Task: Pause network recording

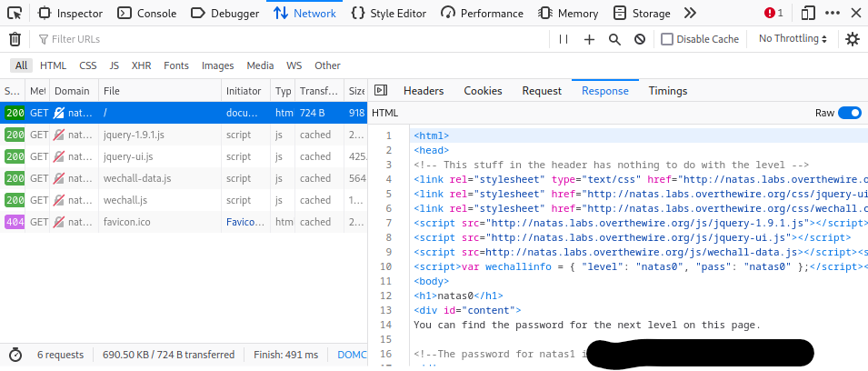Action: (x=564, y=39)
